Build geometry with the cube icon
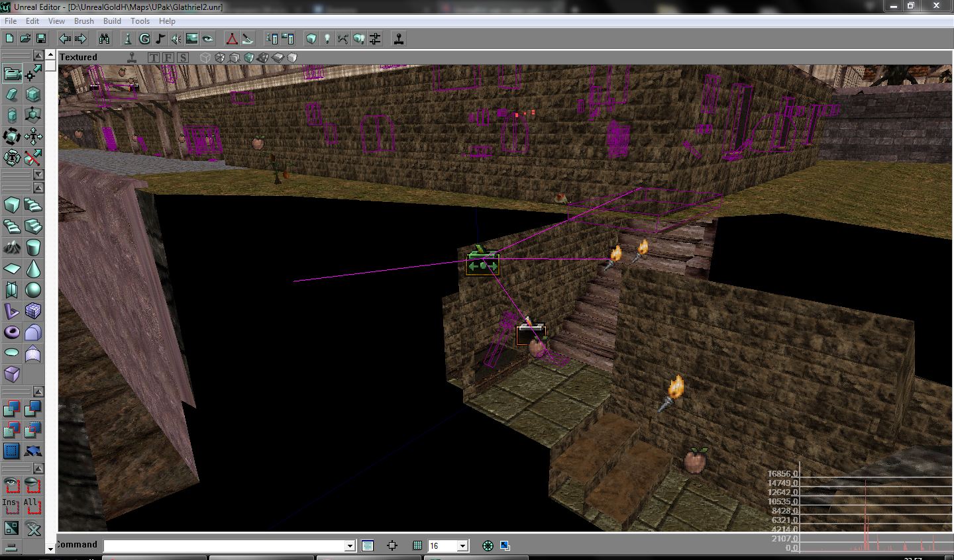This screenshot has height=560, width=954. pos(311,39)
